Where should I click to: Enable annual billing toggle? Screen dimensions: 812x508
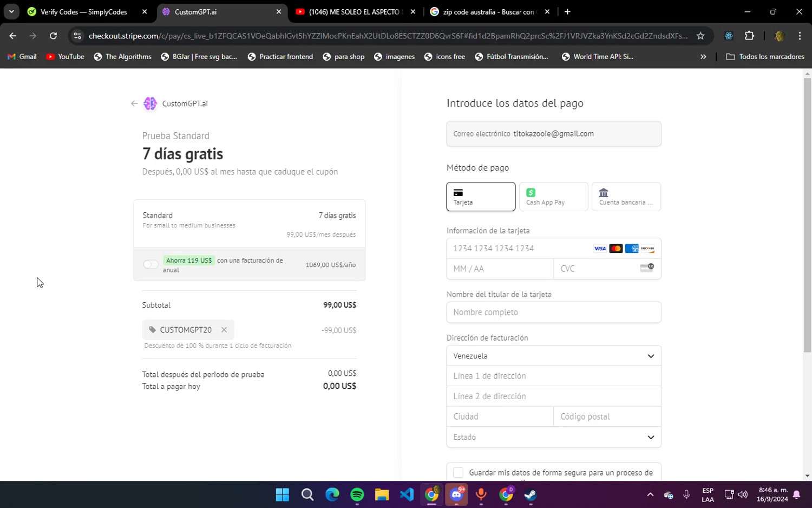pyautogui.click(x=150, y=264)
